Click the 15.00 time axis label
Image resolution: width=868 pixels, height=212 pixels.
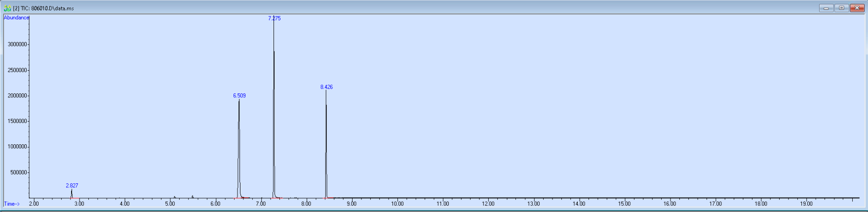[625, 204]
